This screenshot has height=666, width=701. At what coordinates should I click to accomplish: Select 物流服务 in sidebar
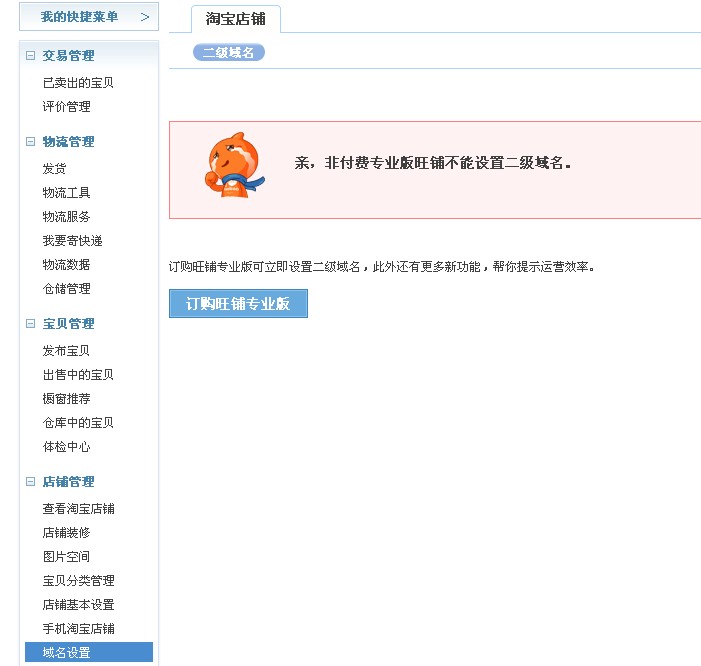(66, 217)
